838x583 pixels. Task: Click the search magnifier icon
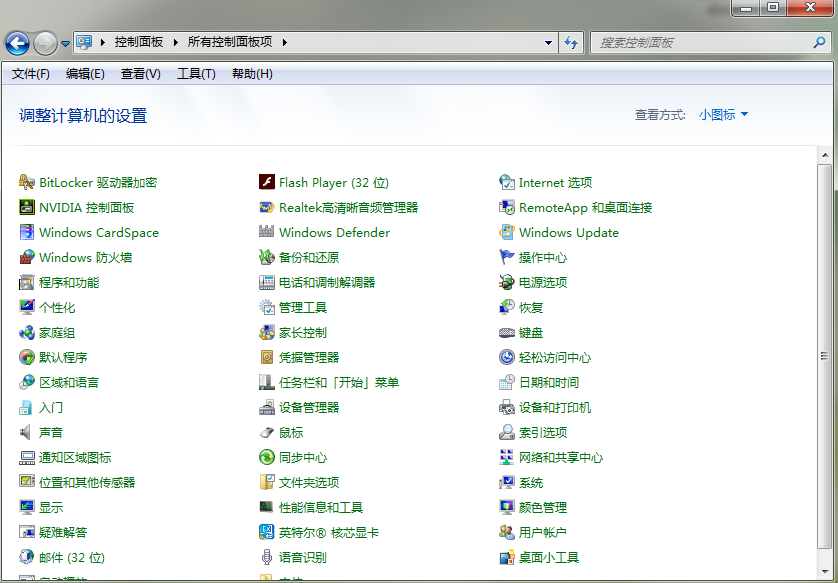point(819,43)
